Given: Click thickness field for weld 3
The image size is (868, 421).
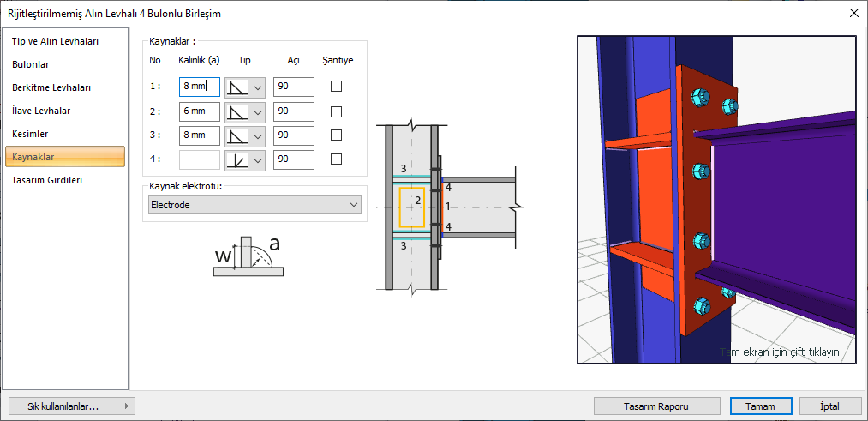Looking at the screenshot, I should click(x=199, y=135).
